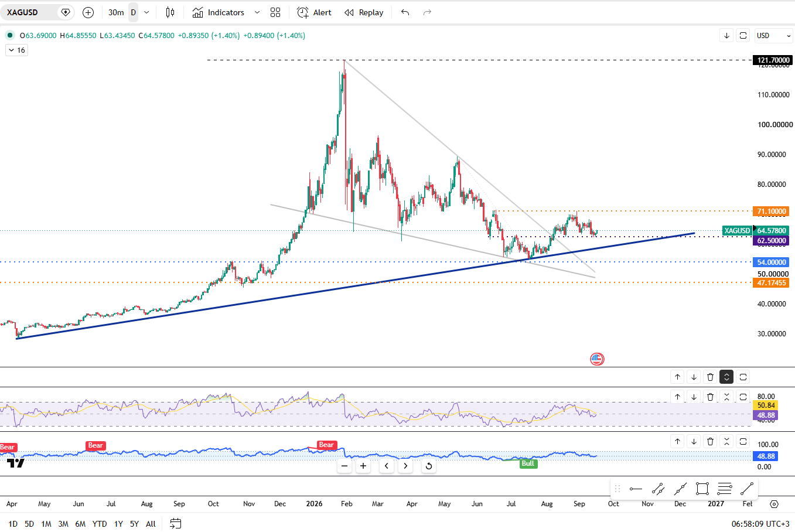Open the Indicators dialog
Screen dimensions: 795x532
click(219, 12)
